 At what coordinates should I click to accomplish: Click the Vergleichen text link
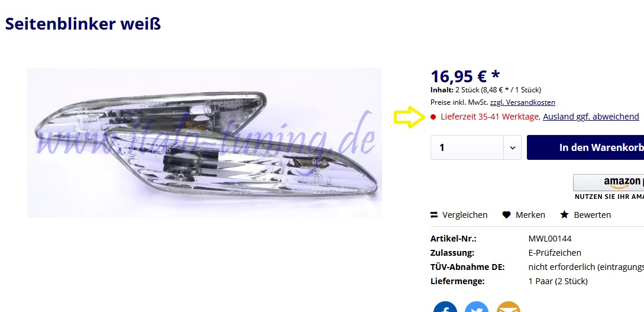tap(465, 214)
